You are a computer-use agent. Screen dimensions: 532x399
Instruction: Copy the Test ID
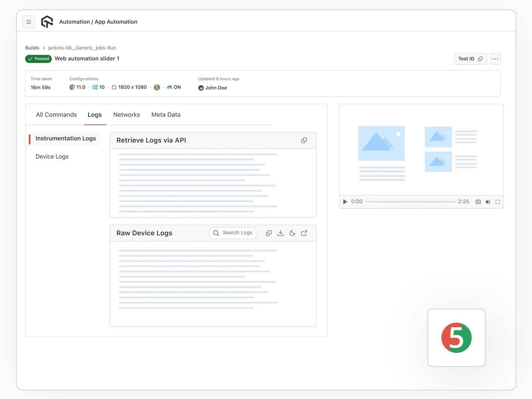[x=470, y=59]
